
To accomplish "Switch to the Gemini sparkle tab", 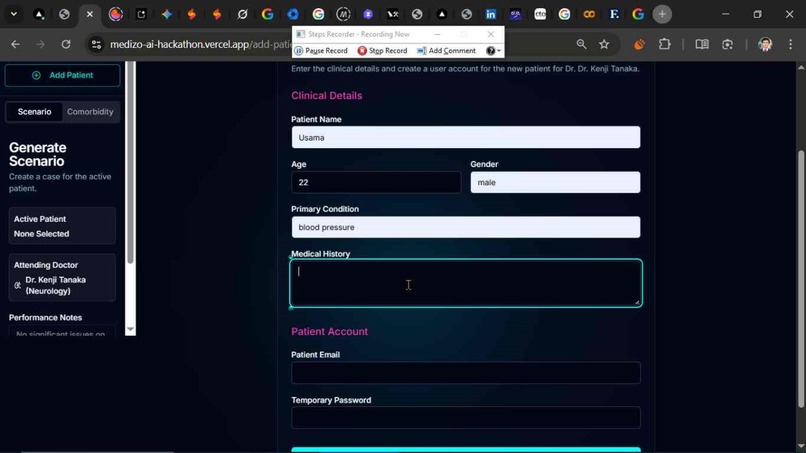I will click(167, 14).
